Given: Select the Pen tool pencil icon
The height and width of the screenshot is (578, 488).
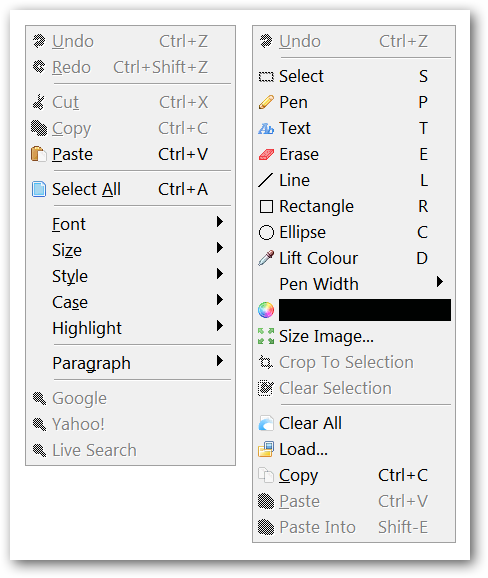Looking at the screenshot, I should point(266,102).
